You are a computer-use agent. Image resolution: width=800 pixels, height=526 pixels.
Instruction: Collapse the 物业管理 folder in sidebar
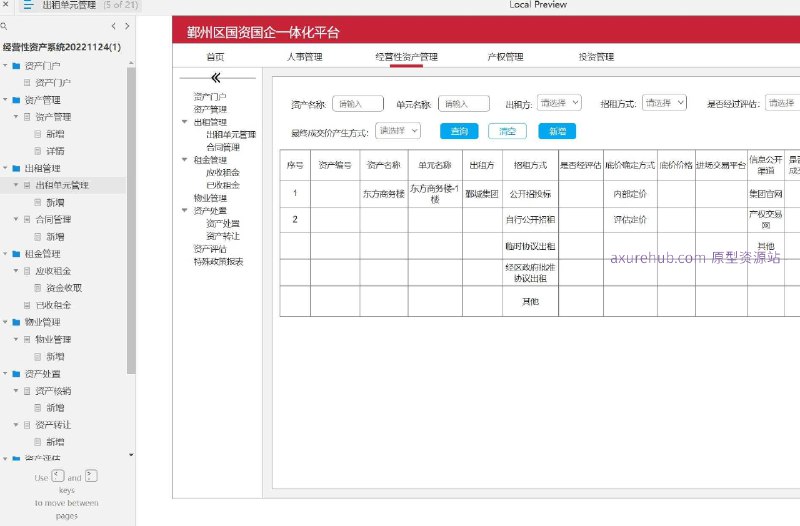pos(5,322)
